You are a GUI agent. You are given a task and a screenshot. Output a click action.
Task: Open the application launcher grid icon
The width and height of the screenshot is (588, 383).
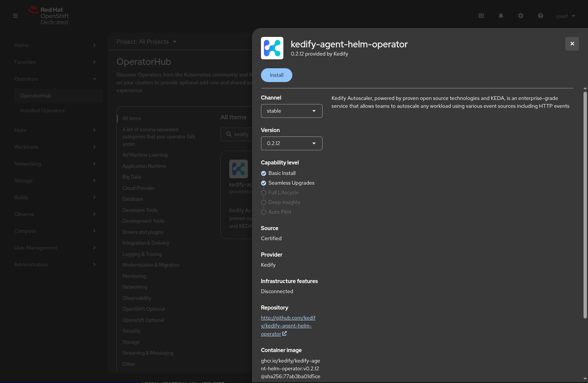[481, 16]
